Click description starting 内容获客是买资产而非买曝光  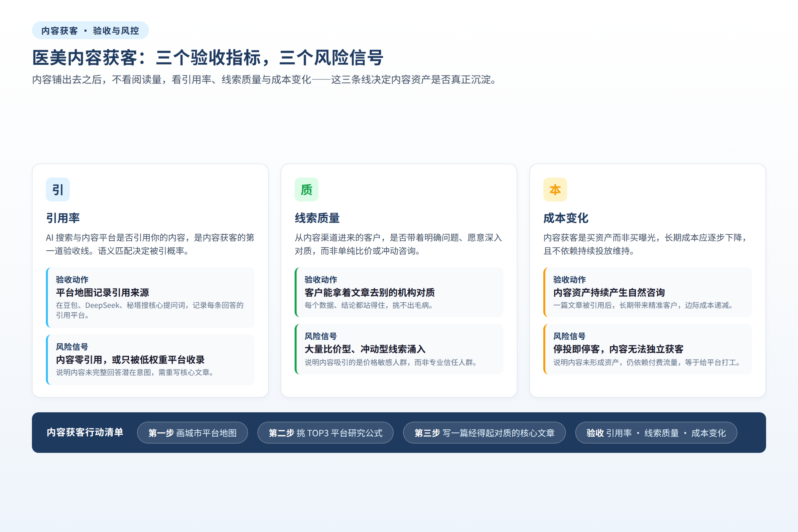(646, 244)
